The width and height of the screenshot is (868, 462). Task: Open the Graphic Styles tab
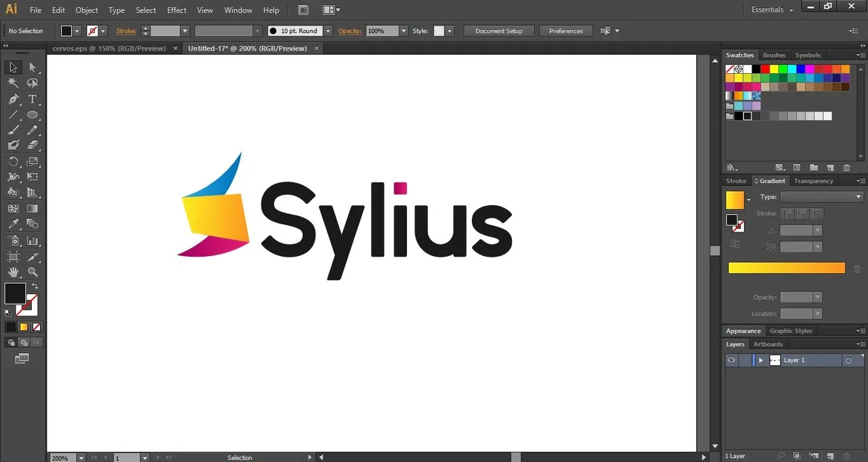pyautogui.click(x=791, y=331)
